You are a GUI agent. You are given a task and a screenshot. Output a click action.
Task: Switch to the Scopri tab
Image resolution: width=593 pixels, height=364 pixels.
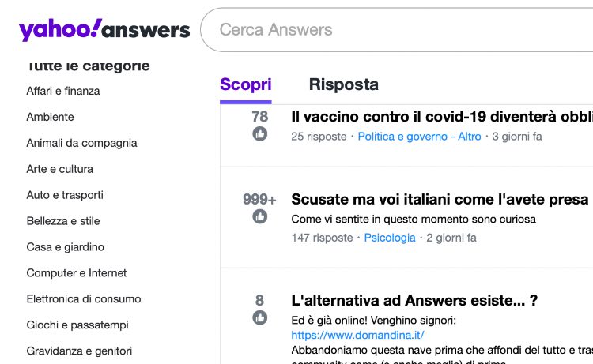click(x=245, y=84)
